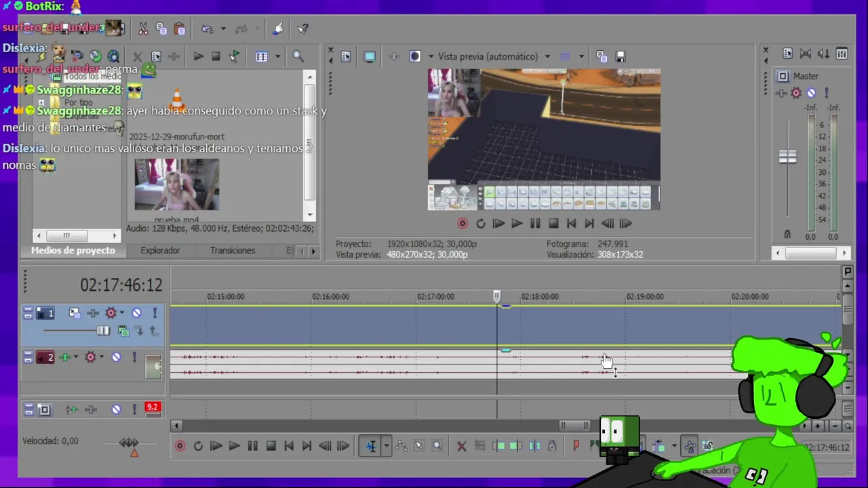Mute audio track 2
The width and height of the screenshot is (868, 488).
[x=116, y=357]
